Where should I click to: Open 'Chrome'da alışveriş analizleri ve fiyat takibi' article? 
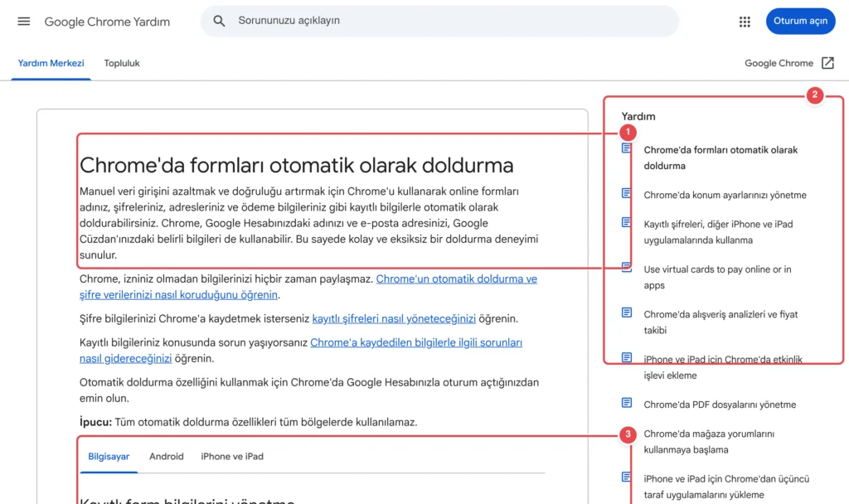pyautogui.click(x=720, y=322)
